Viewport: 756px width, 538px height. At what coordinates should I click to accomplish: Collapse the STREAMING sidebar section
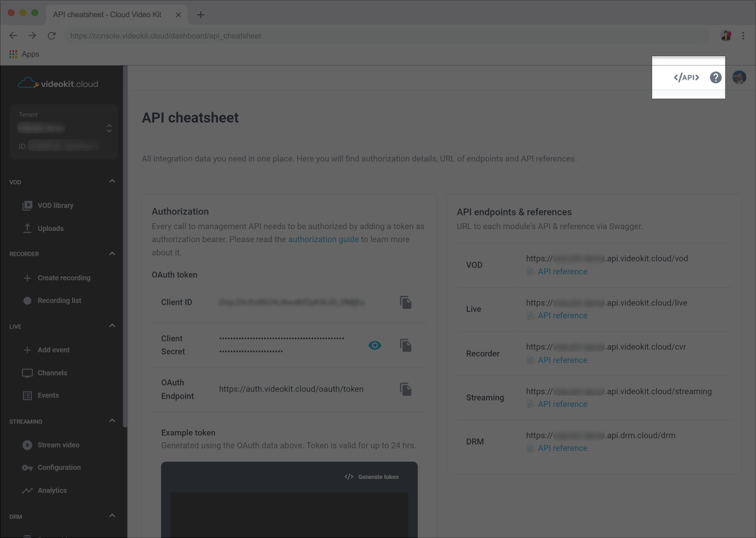[x=112, y=421]
